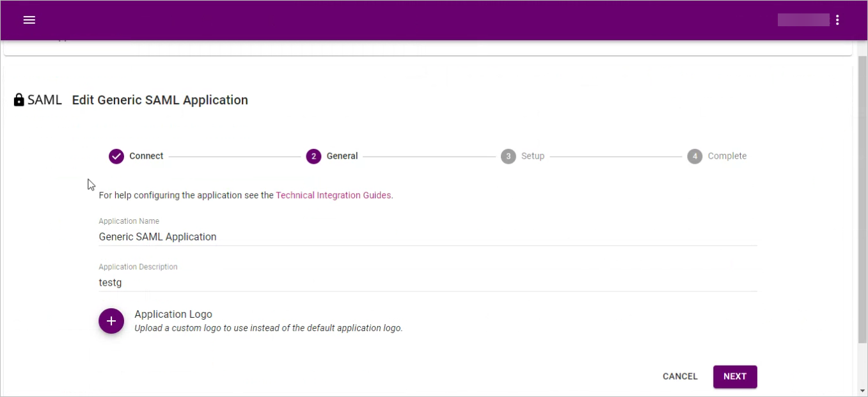Screen dimensions: 868x397
Task: Click the Application Logo heading text
Action: pyautogui.click(x=173, y=315)
